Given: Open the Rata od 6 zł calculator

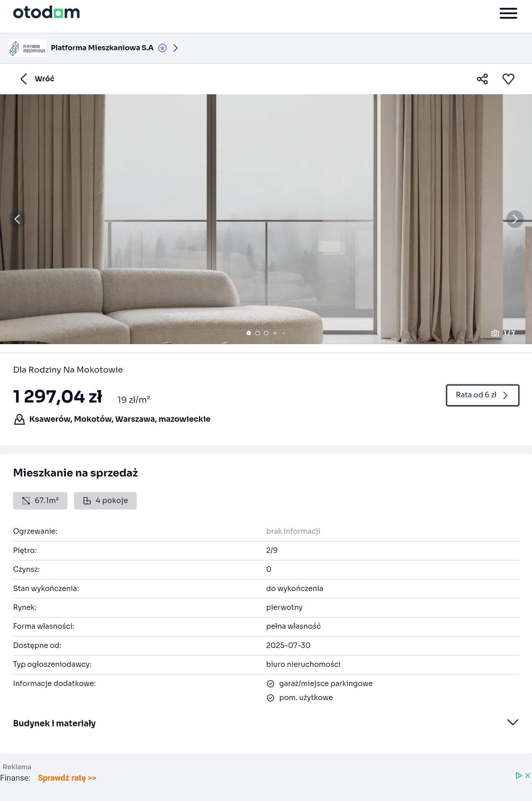Looking at the screenshot, I should [x=482, y=395].
